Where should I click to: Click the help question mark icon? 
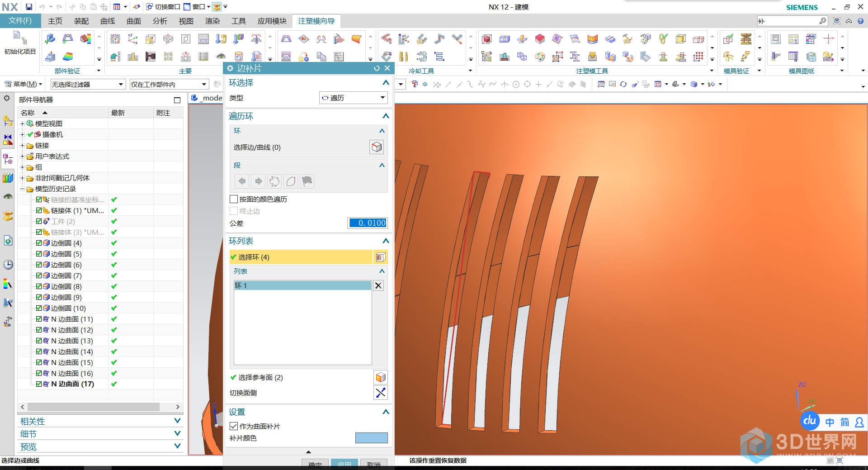coord(861,21)
